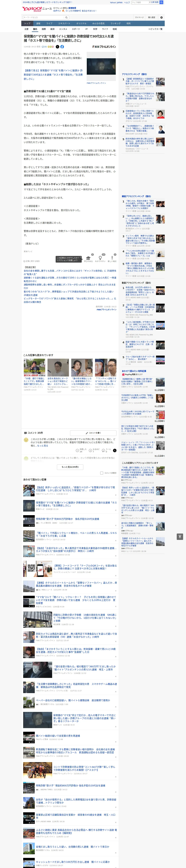Open article フードコードで「テーブルのQRコード」

[x=85, y=567]
